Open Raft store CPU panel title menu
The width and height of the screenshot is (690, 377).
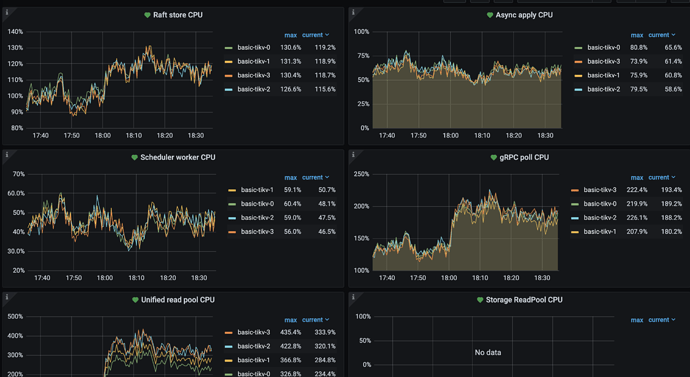178,15
